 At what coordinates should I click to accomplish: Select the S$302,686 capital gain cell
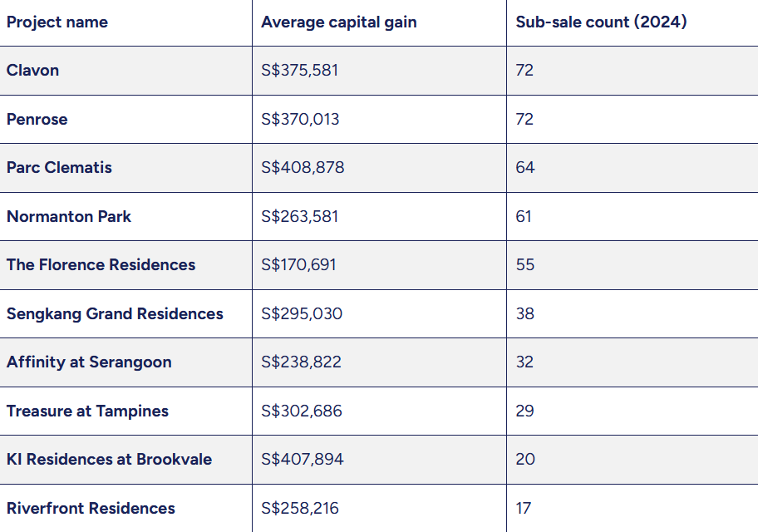point(301,411)
